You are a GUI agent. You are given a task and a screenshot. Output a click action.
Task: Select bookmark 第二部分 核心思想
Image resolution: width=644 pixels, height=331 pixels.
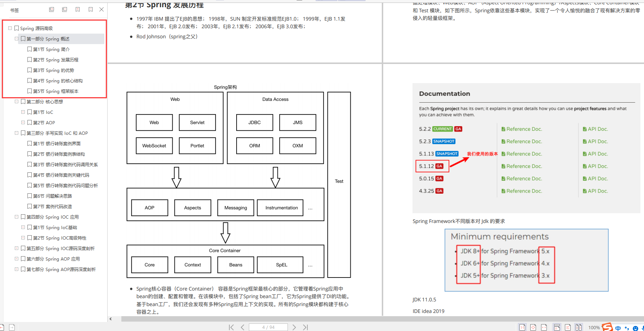45,102
